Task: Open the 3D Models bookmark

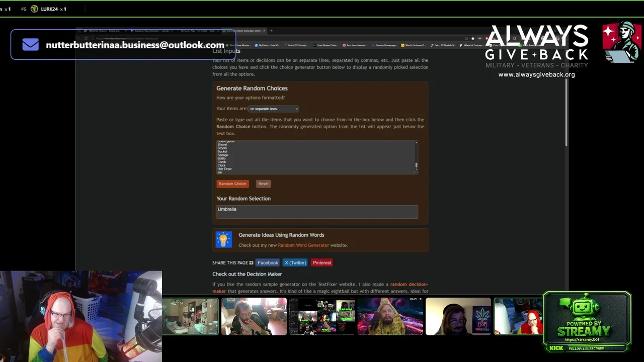Action: click(x=444, y=45)
